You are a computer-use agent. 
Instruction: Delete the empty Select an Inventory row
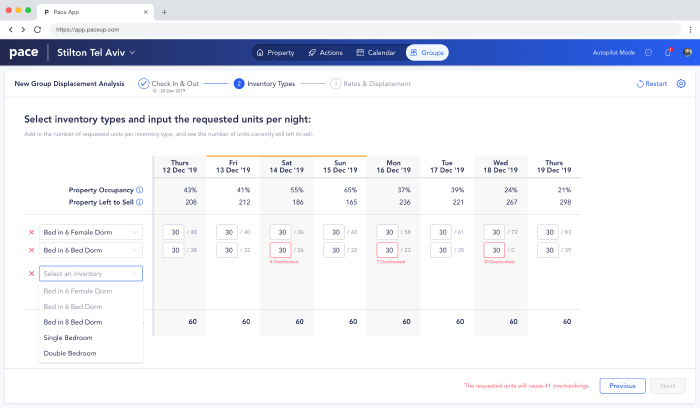tap(31, 273)
